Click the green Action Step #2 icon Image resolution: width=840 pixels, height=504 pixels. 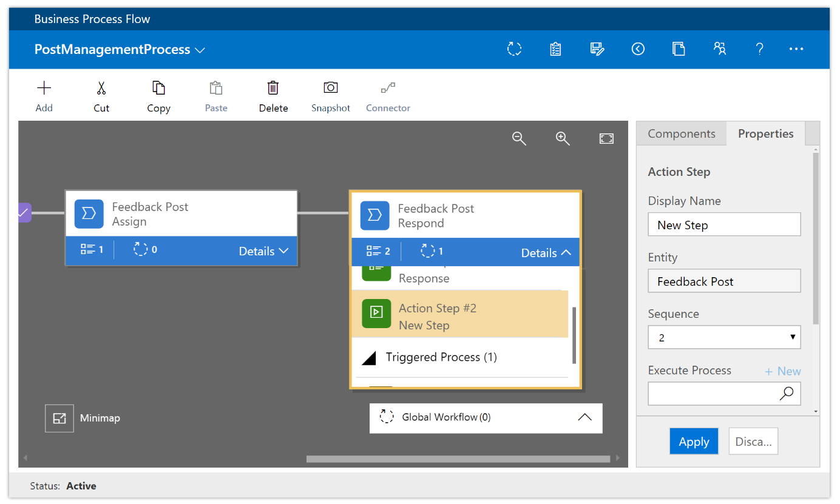(376, 314)
